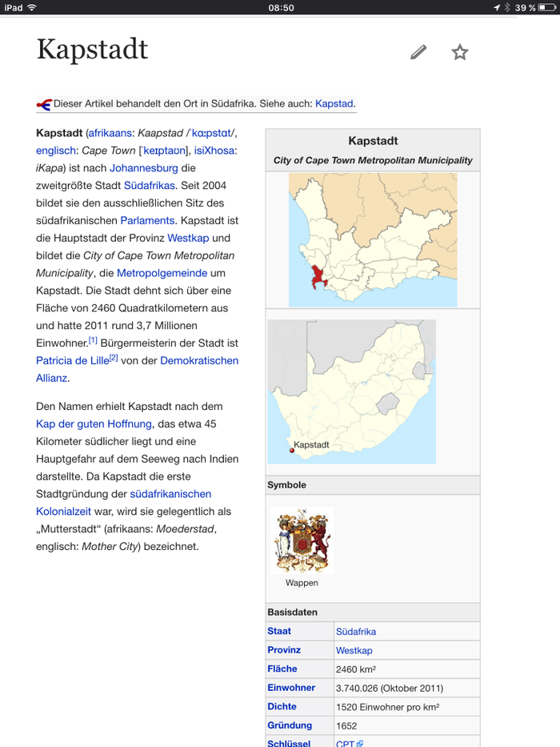560x747 pixels.
Task: Follow the südafrikanischen Kolonialzeit link
Action: [x=170, y=494]
